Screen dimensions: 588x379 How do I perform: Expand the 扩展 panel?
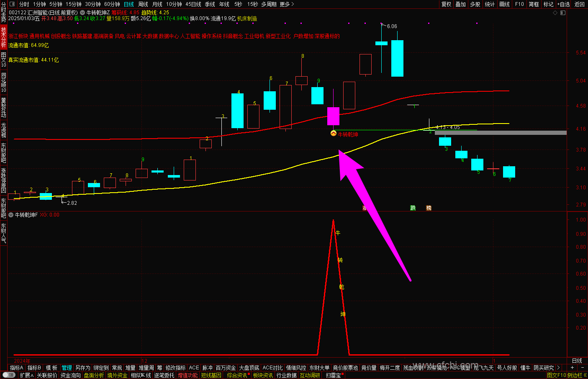pyautogui.click(x=27, y=375)
